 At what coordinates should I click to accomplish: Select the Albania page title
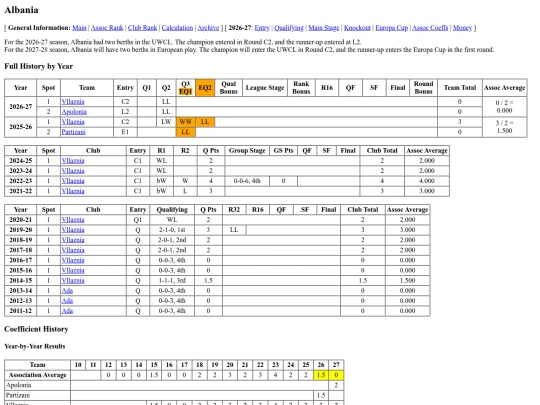21,10
